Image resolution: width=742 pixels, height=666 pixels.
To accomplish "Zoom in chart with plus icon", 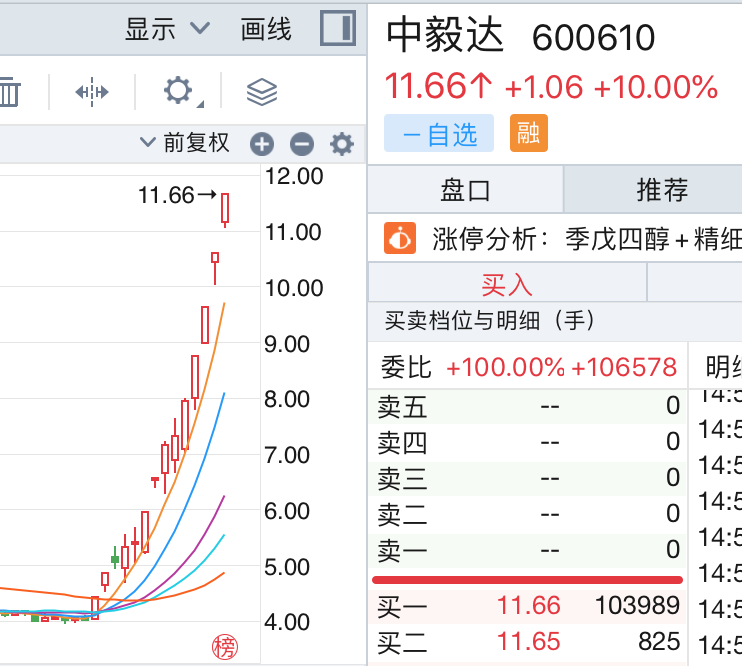I will coord(262,144).
